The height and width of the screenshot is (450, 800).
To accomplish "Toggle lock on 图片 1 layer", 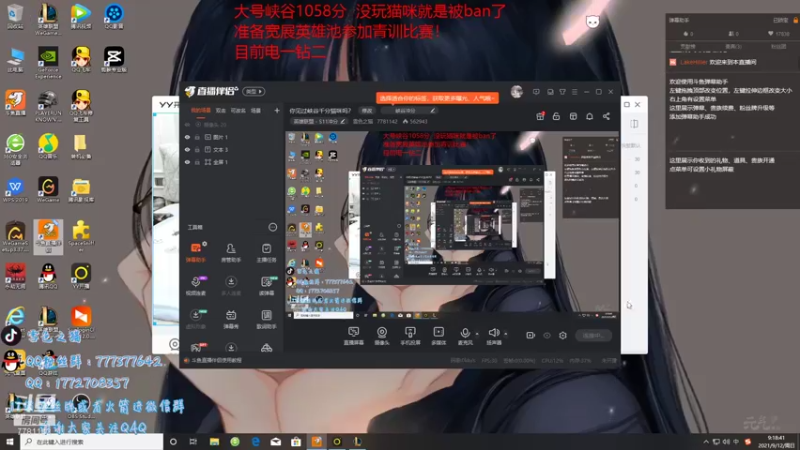I will point(197,137).
